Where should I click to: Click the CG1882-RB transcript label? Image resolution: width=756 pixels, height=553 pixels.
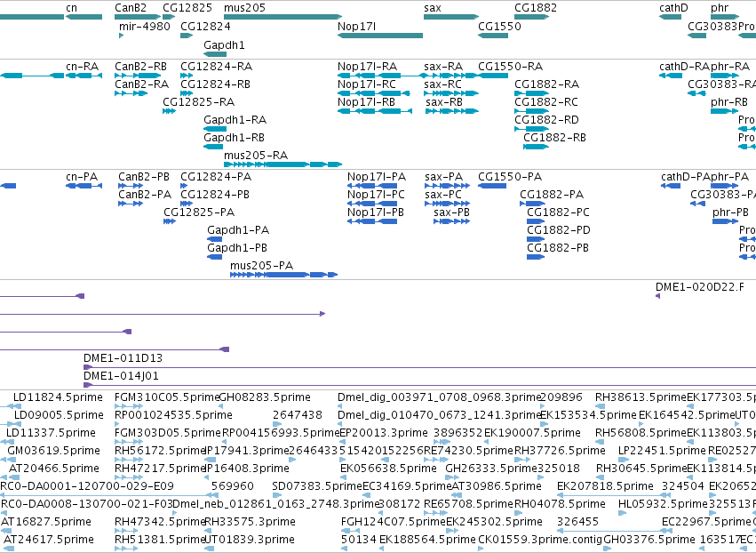(x=555, y=138)
